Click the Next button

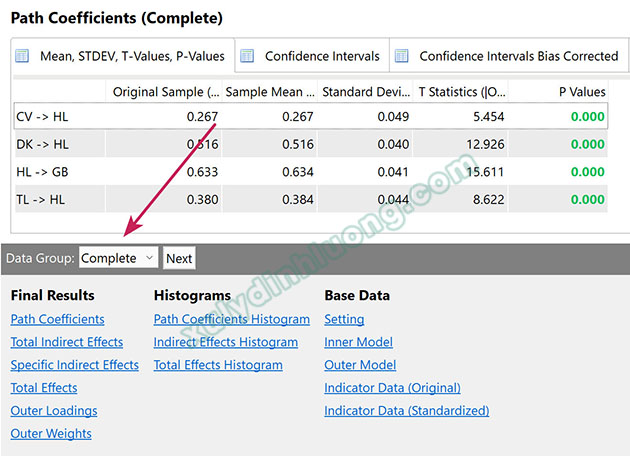click(179, 258)
